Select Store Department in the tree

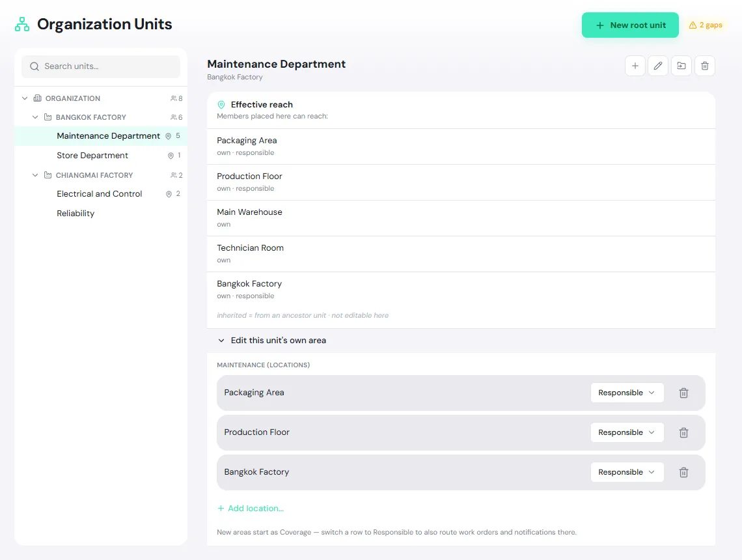pos(101,155)
